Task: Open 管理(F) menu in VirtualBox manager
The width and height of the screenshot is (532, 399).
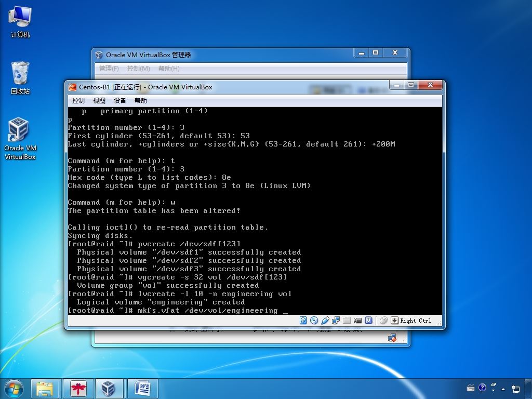Action: click(109, 68)
